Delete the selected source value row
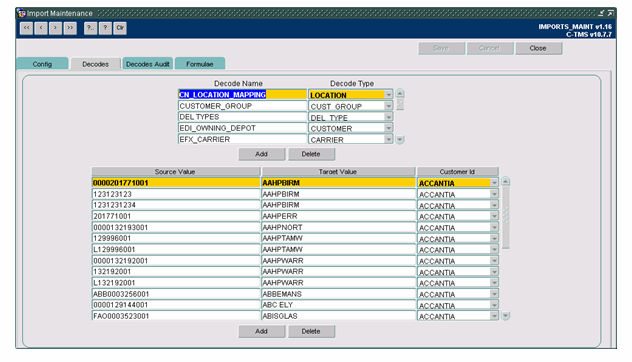Image resolution: width=632 pixels, height=362 pixels. [311, 331]
